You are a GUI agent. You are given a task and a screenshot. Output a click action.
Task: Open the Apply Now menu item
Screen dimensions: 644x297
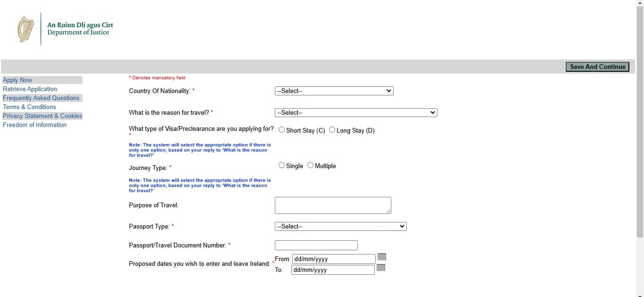pos(17,80)
